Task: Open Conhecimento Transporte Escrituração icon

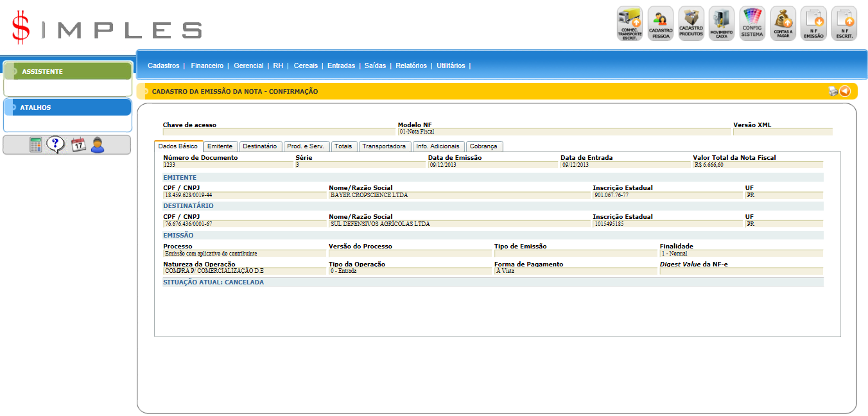Action: coord(629,24)
